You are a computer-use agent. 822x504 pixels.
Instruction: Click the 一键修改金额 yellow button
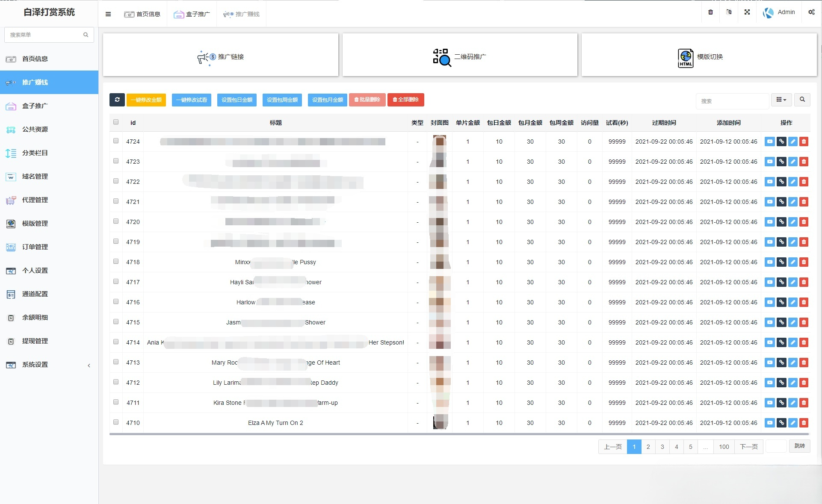146,100
